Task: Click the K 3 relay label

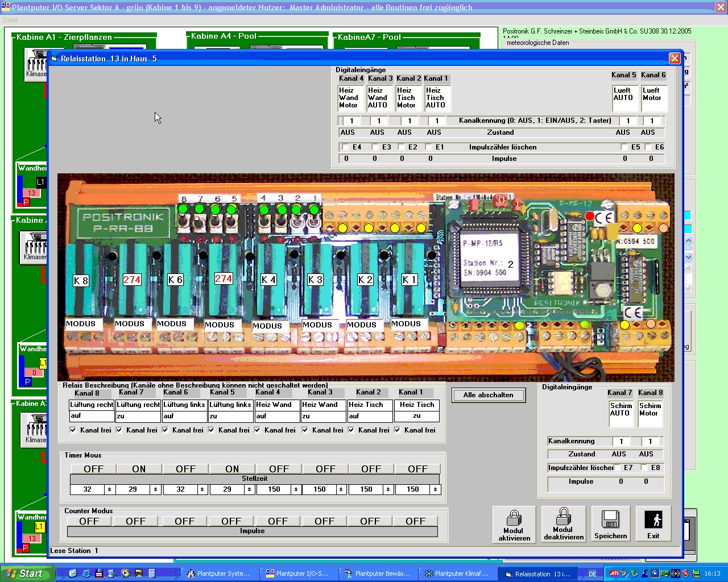Action: (x=315, y=280)
